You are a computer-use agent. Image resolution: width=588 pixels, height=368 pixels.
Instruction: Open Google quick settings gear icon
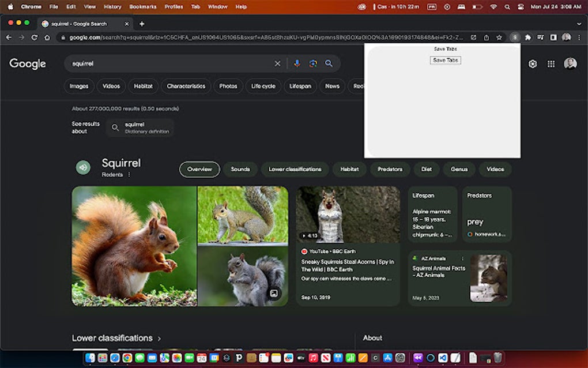(x=532, y=63)
